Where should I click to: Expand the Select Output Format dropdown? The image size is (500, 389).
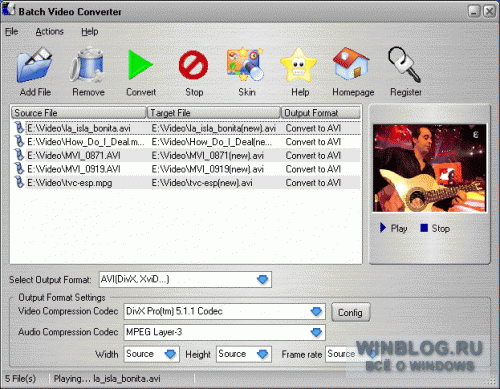click(x=262, y=279)
